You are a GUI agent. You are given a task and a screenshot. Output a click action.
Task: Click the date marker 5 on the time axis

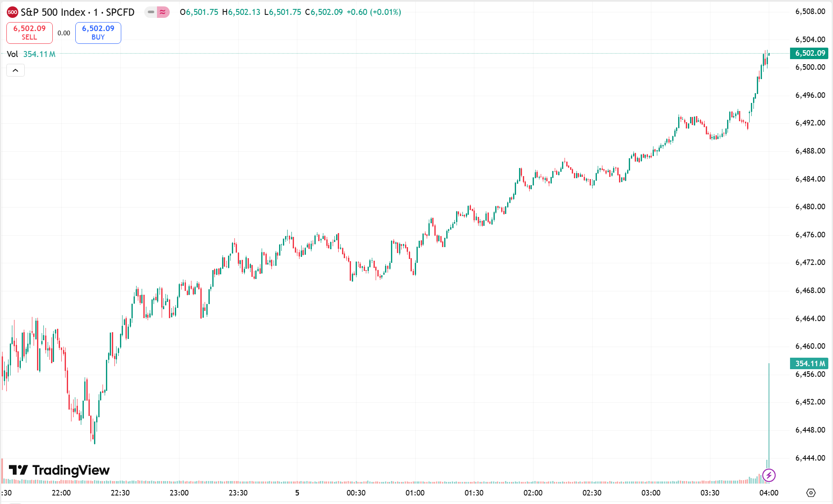(x=297, y=493)
